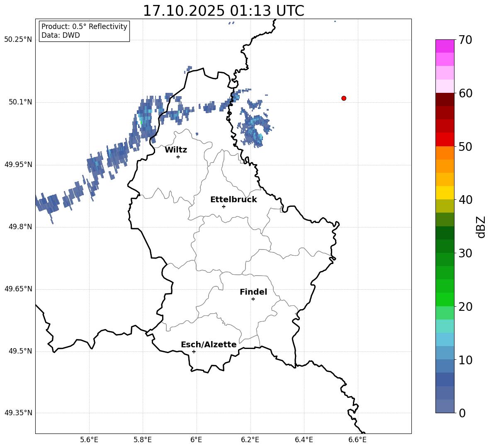Click the magenta top colorbar segment
This screenshot has height=448, width=491.
click(x=445, y=46)
